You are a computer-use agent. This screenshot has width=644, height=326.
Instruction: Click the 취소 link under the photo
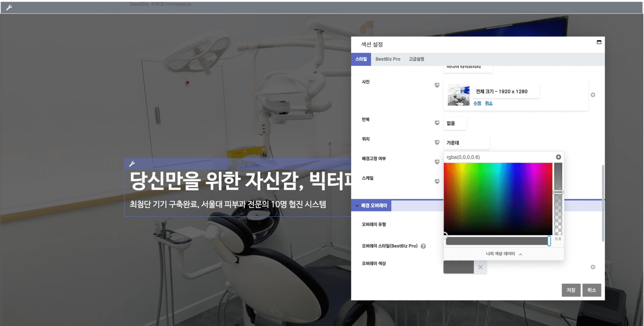489,103
